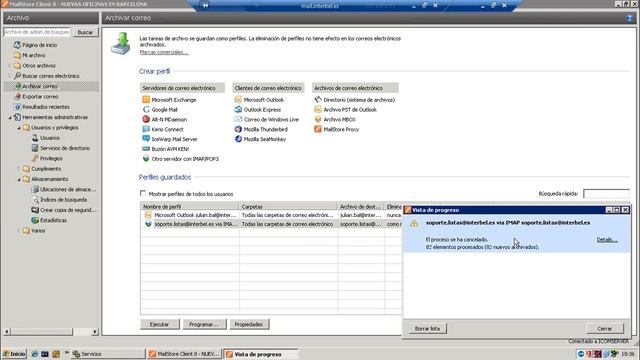Sort by Archivo de destino column
640x360 pixels.
tap(361, 207)
